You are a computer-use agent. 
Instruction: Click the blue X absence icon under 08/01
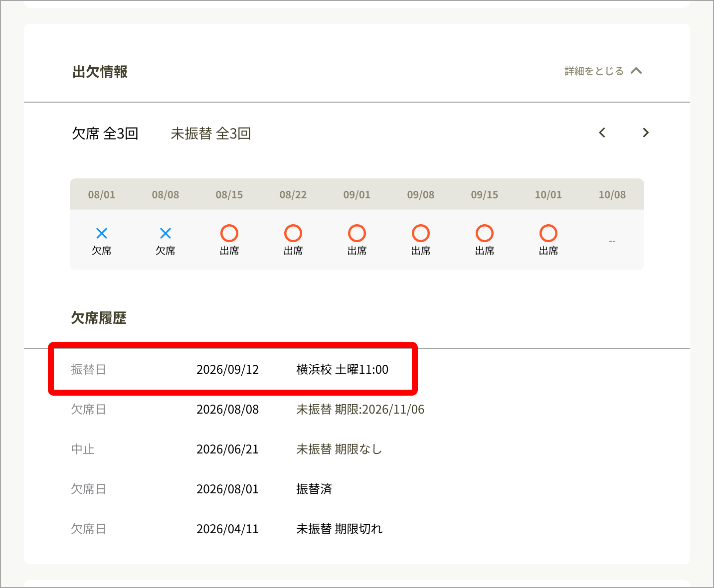pos(102,233)
